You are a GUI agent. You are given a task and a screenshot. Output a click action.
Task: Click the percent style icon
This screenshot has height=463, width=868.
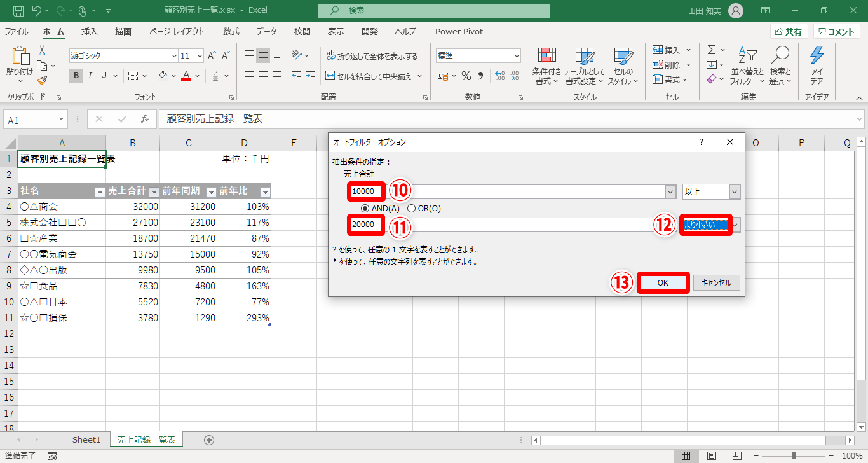point(466,76)
